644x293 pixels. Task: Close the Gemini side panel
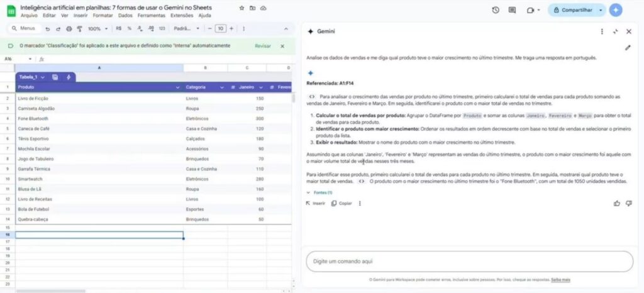click(628, 31)
